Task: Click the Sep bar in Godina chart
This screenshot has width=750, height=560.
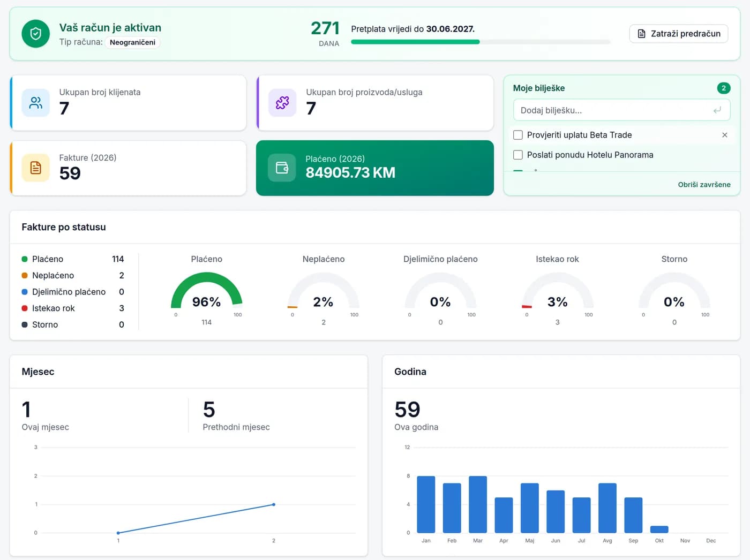Action: point(633,515)
